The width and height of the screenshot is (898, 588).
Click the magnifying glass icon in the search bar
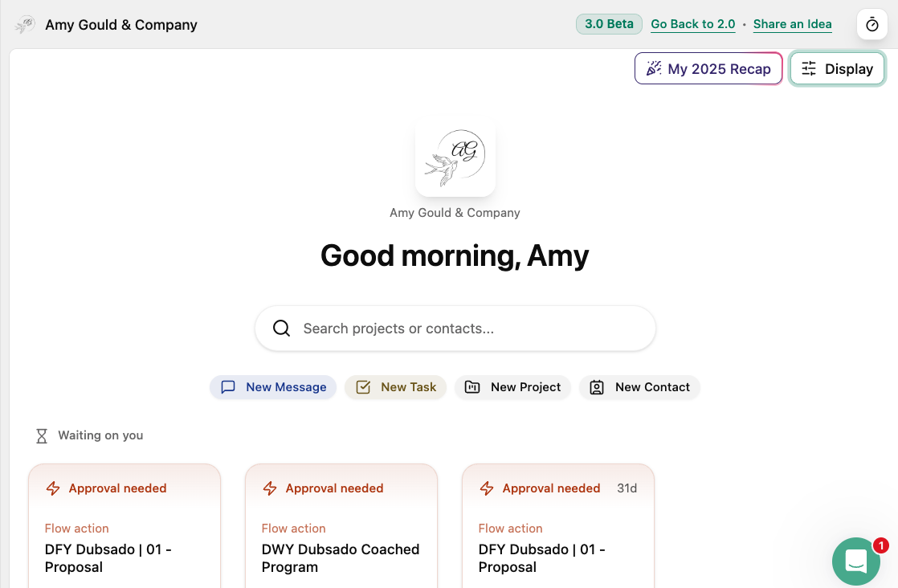pyautogui.click(x=280, y=328)
